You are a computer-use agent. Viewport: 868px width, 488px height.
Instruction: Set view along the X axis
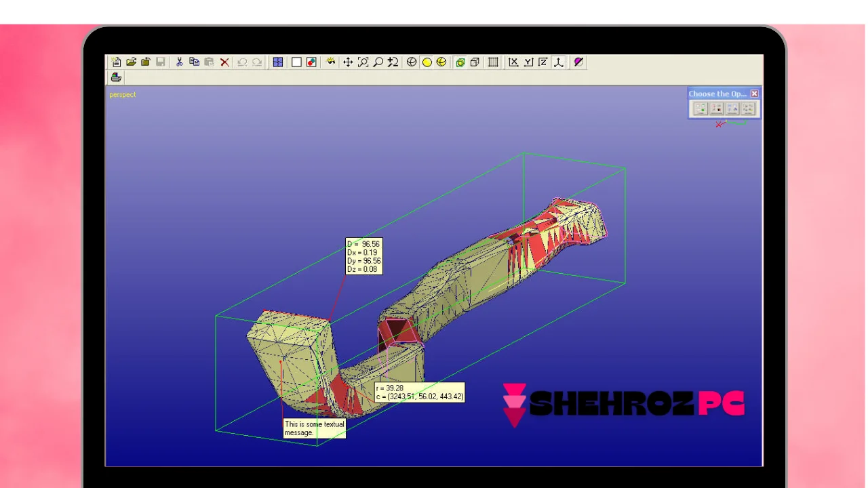[513, 62]
